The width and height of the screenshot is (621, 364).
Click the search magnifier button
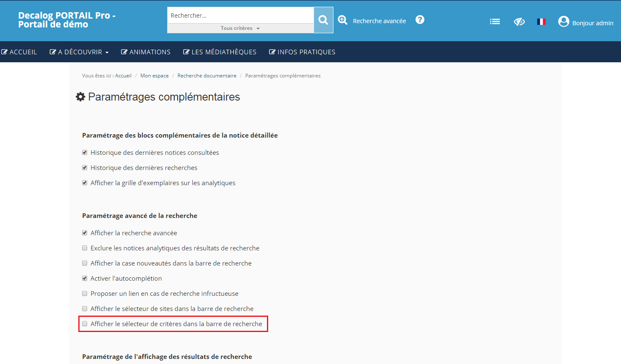pyautogui.click(x=322, y=19)
